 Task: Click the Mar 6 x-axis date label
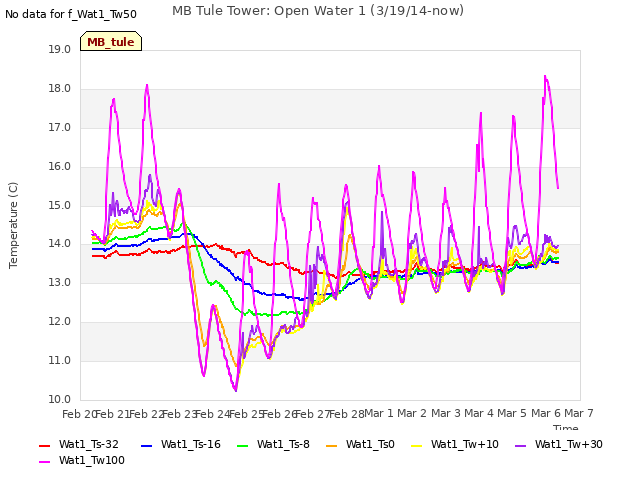pyautogui.click(x=546, y=413)
